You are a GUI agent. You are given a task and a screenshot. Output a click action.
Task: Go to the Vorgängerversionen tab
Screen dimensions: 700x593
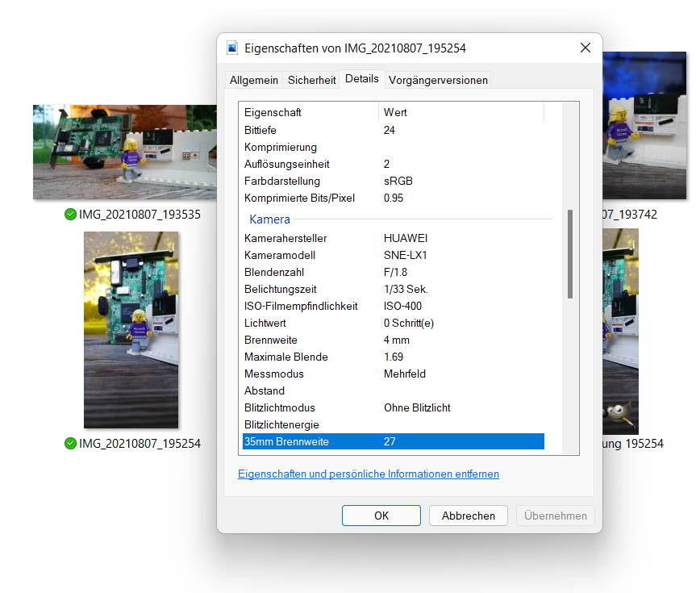tap(438, 80)
